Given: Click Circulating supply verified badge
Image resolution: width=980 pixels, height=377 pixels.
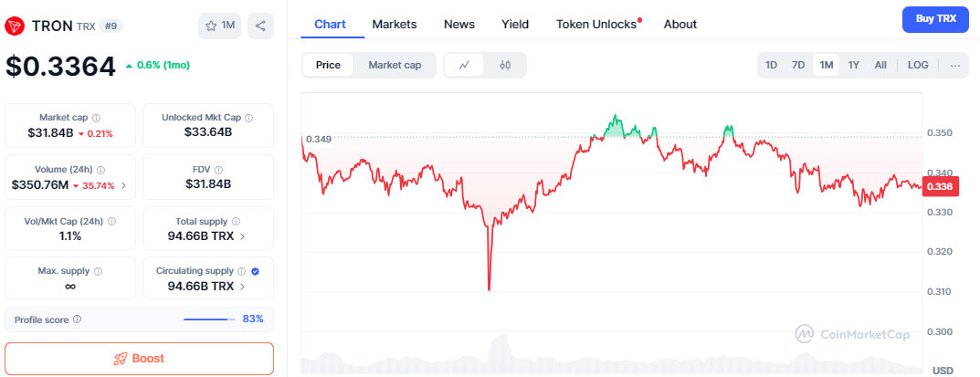Looking at the screenshot, I should tap(255, 271).
